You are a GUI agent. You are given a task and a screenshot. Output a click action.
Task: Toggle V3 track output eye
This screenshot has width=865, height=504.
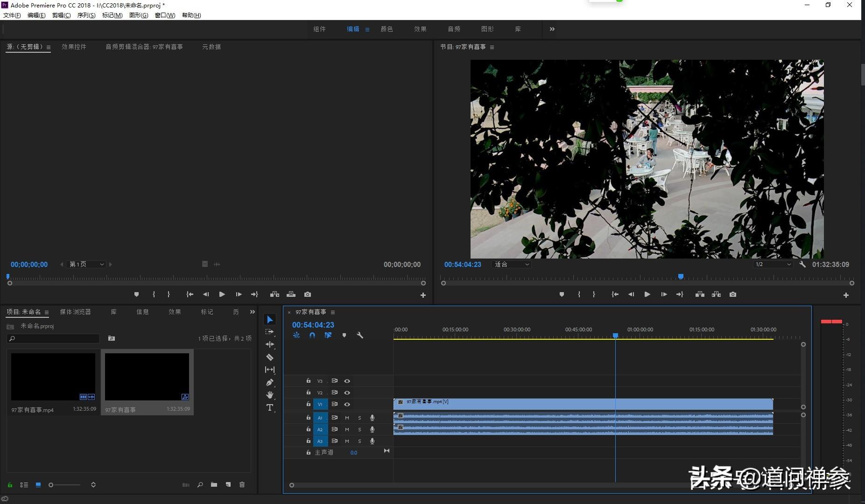(347, 381)
